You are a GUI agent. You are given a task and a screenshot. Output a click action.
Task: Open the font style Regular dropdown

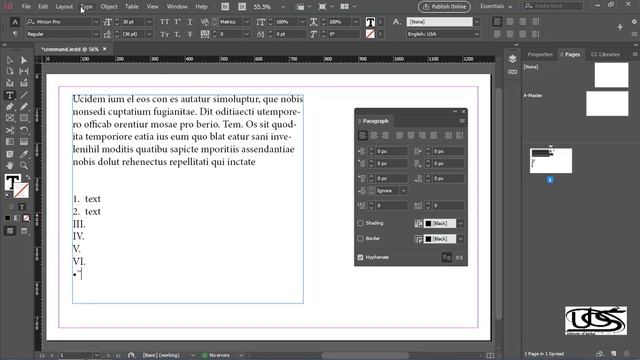pyautogui.click(x=96, y=34)
